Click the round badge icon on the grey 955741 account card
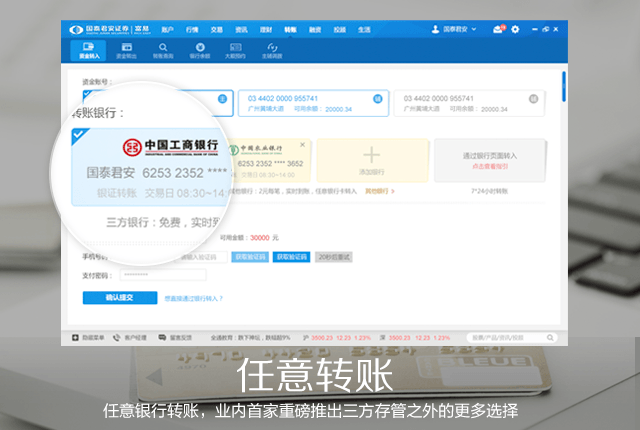This screenshot has height=430, width=640. coord(533,98)
